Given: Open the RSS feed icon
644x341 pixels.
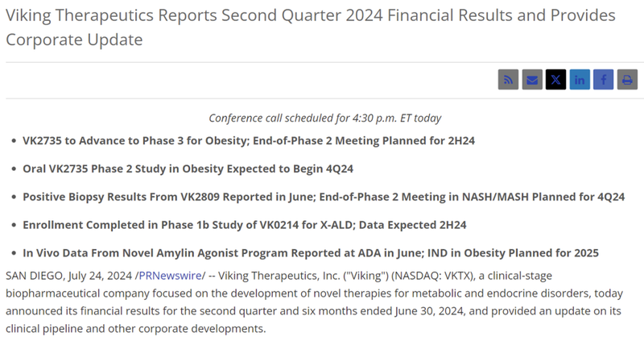Looking at the screenshot, I should 508,80.
